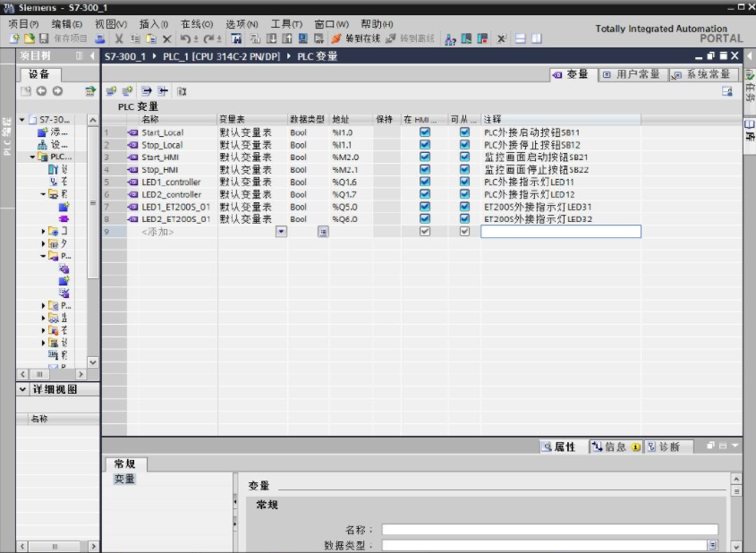Viewport: 756px width, 553px height.
Task: Click Back arrow in project tree toolbar
Action: (41, 90)
